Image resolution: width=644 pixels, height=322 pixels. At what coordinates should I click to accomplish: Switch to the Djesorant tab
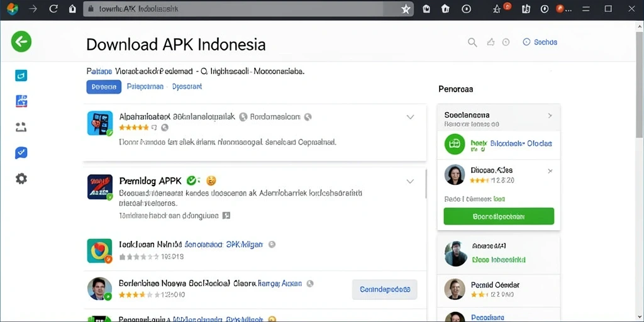(187, 87)
